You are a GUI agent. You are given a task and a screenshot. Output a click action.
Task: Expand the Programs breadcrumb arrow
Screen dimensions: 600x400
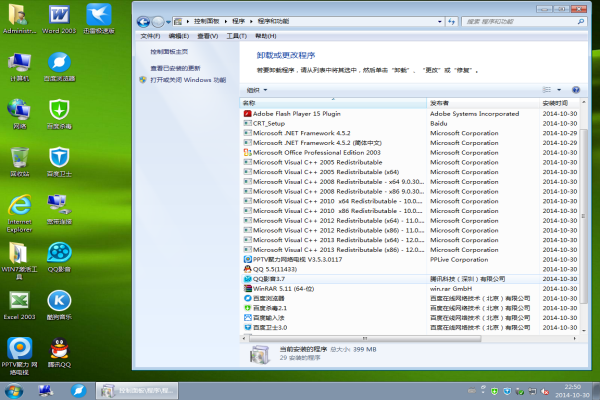pyautogui.click(x=251, y=21)
